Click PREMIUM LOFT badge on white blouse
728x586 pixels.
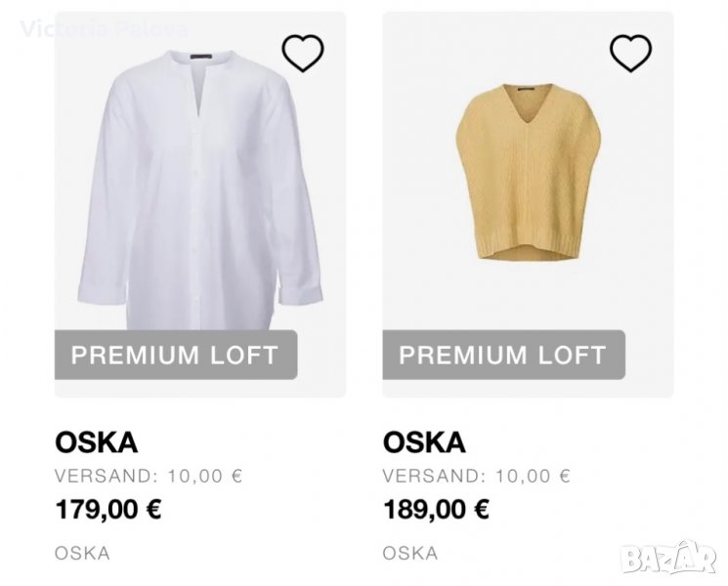tap(175, 355)
